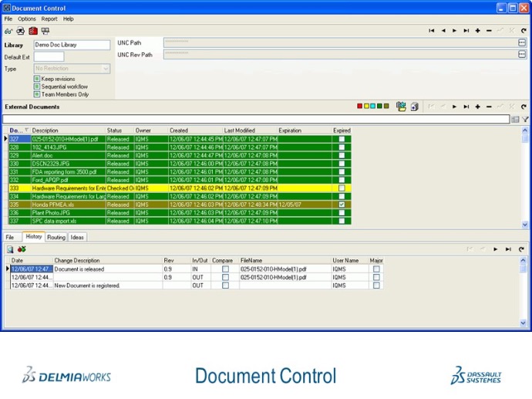532x399 pixels.
Task: Click the plus icon in External Documents toolbar
Action: coord(478,107)
